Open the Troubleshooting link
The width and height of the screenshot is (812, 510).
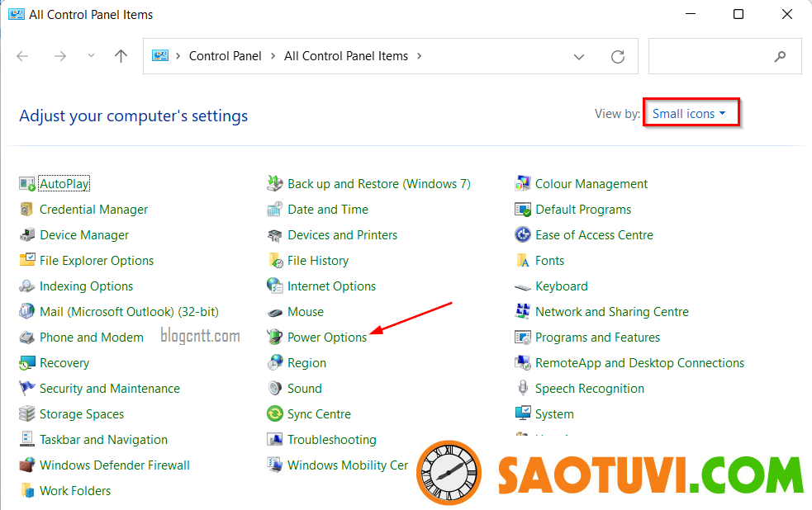click(x=332, y=440)
